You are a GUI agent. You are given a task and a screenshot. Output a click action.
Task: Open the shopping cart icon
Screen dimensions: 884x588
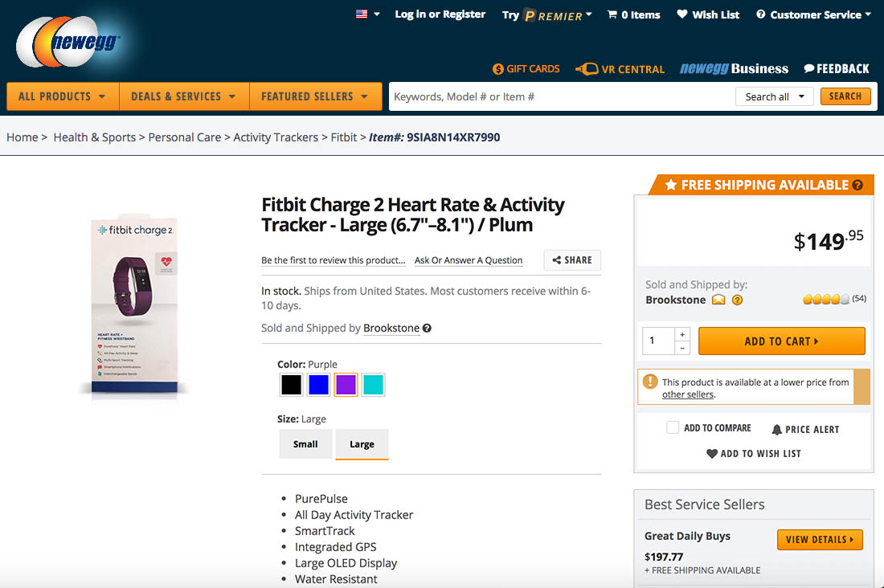pos(612,14)
